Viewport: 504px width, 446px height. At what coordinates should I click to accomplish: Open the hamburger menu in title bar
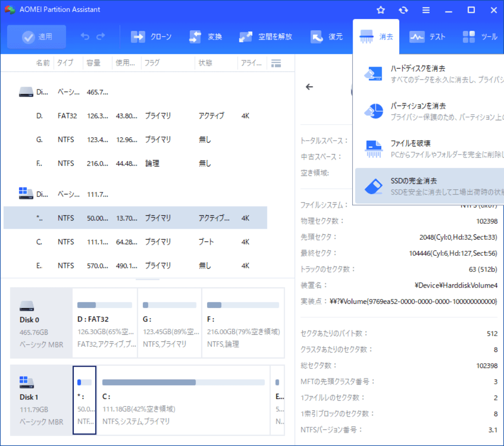point(426,10)
